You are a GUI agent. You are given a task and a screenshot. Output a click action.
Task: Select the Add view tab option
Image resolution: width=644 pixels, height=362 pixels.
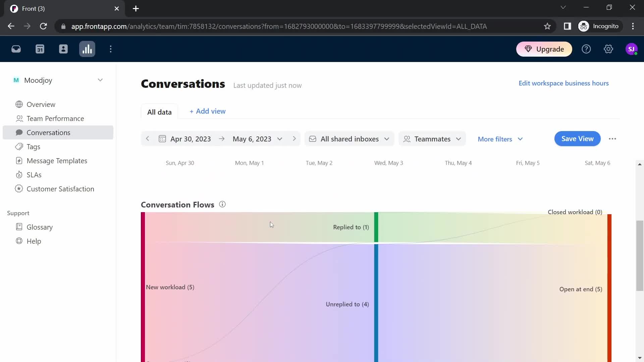point(207,111)
